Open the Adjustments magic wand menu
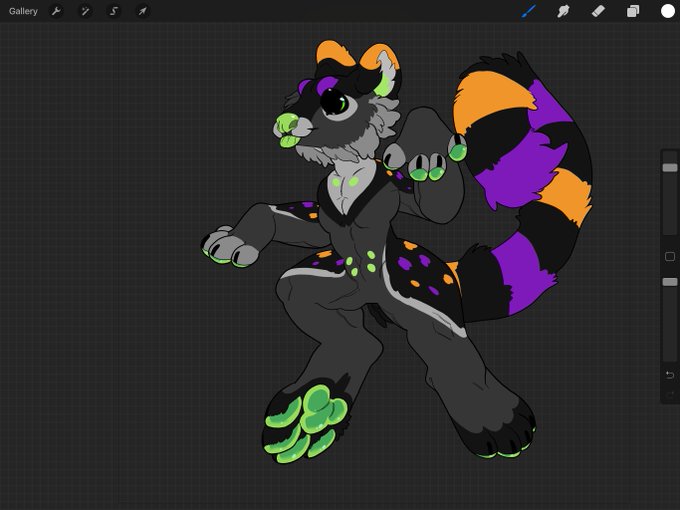Screen dimensions: 680x510 [x=85, y=11]
